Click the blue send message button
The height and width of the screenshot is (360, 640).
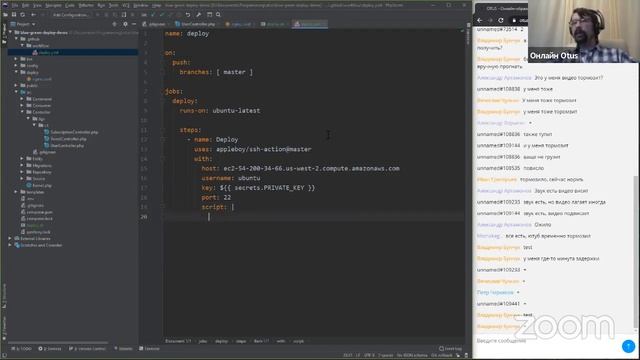point(629,346)
